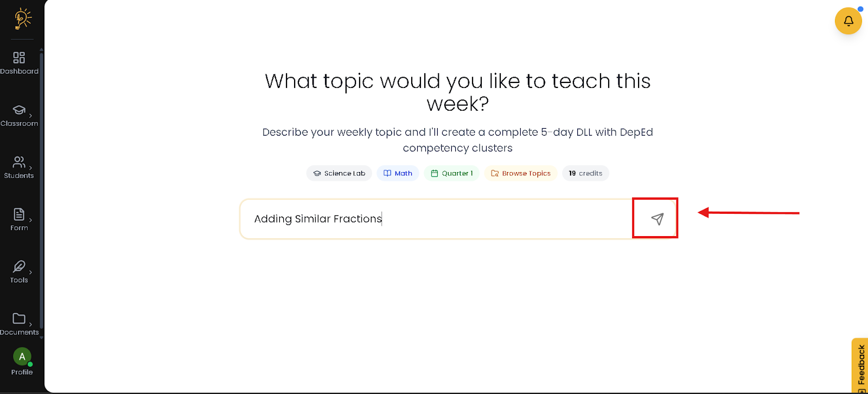Open the Students people icon
Viewport: 868px width, 394px height.
coord(19,162)
